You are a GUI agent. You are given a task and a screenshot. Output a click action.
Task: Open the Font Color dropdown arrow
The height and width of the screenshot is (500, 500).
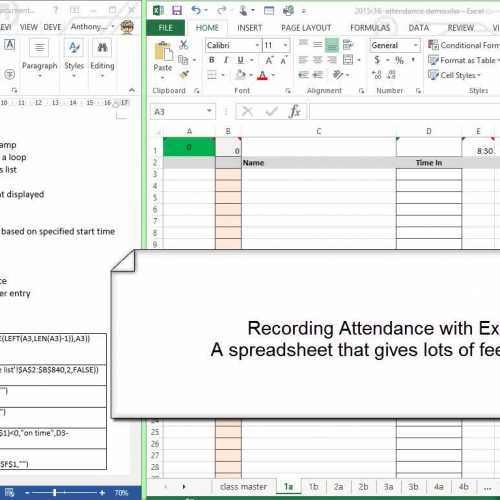(273, 75)
